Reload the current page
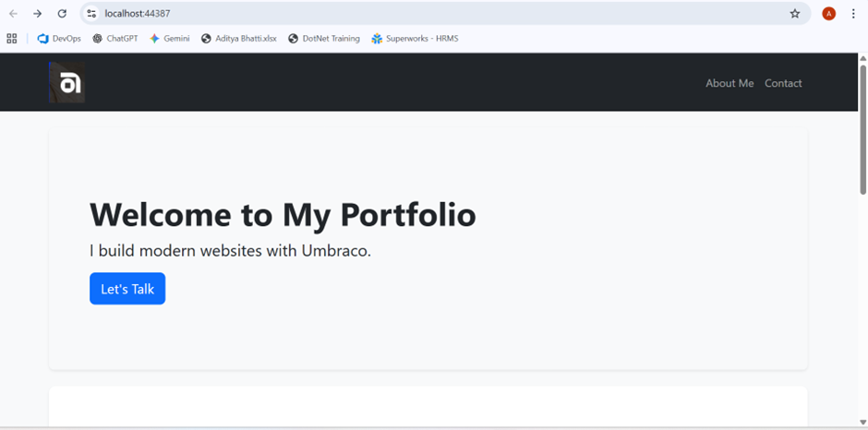Screen dimensions: 868x430 (62, 14)
